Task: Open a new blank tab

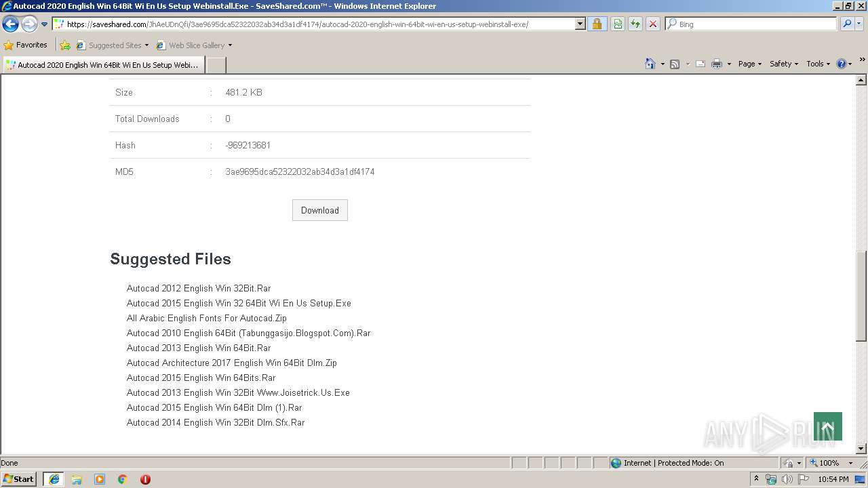Action: 216,65
